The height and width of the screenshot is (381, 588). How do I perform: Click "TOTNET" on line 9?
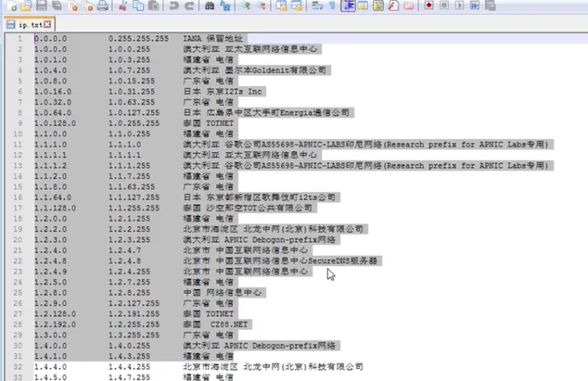(220, 123)
